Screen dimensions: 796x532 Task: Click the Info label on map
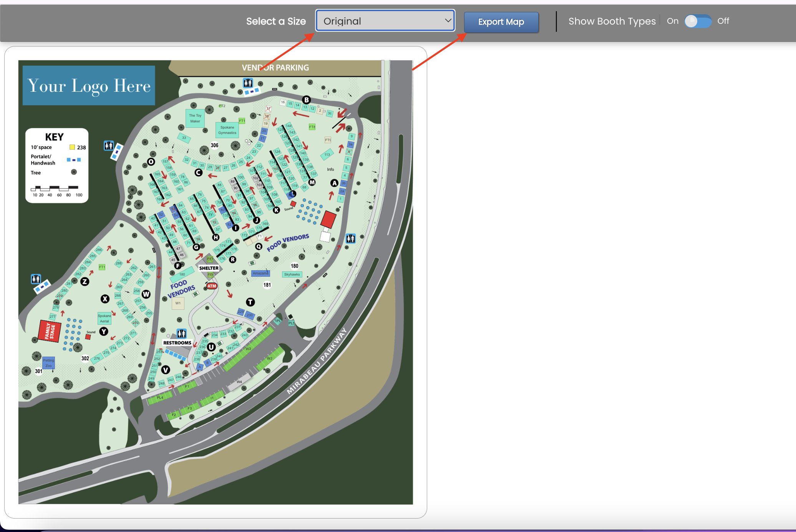[330, 169]
